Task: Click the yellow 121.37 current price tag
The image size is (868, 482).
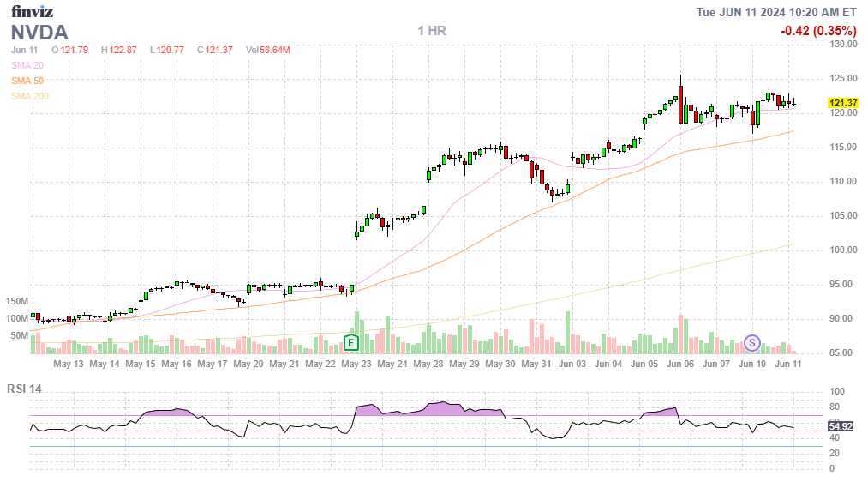Action: [844, 103]
